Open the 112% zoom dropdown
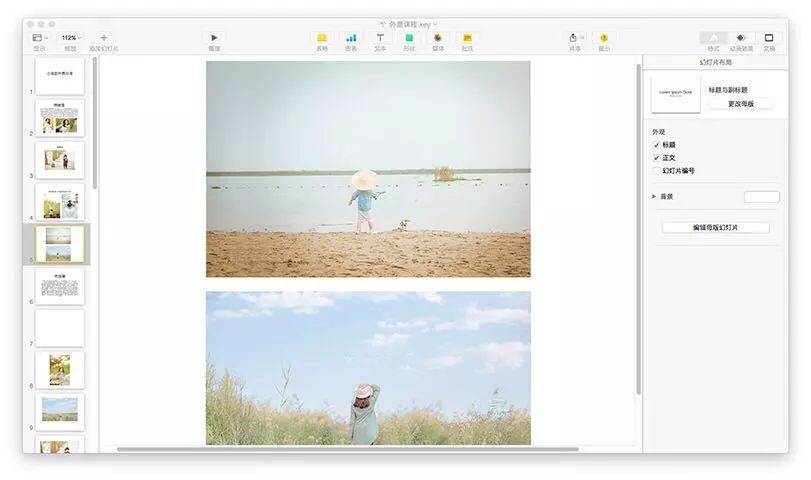The image size is (811, 480). pyautogui.click(x=70, y=38)
